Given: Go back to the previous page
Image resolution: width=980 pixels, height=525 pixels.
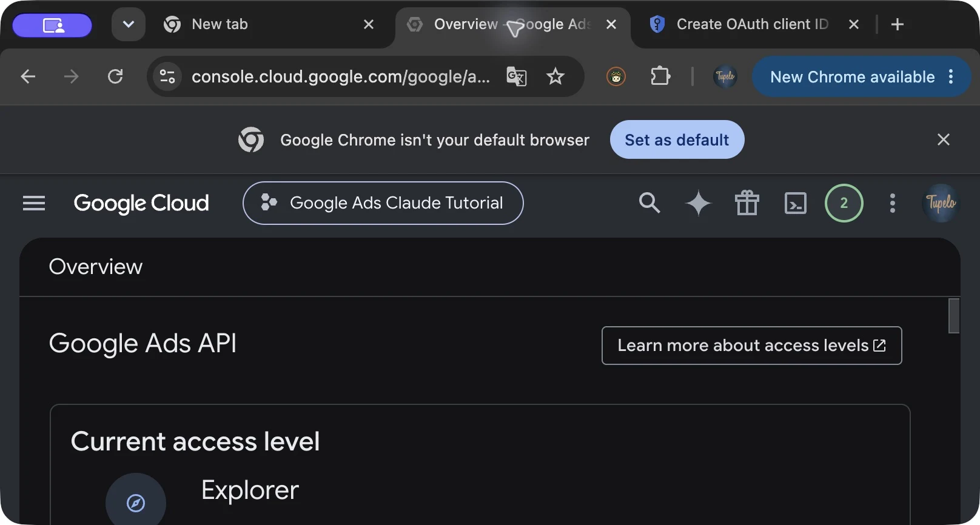Looking at the screenshot, I should tap(28, 76).
